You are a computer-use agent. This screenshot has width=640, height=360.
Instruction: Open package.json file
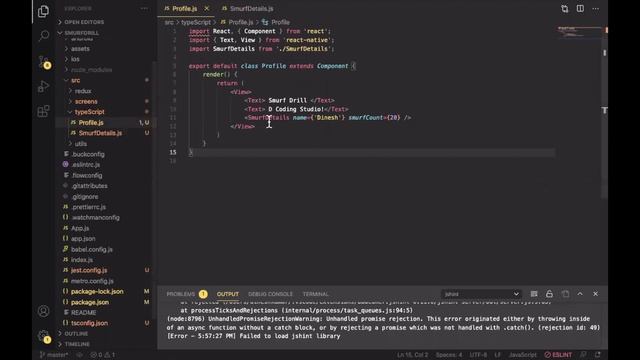90,302
